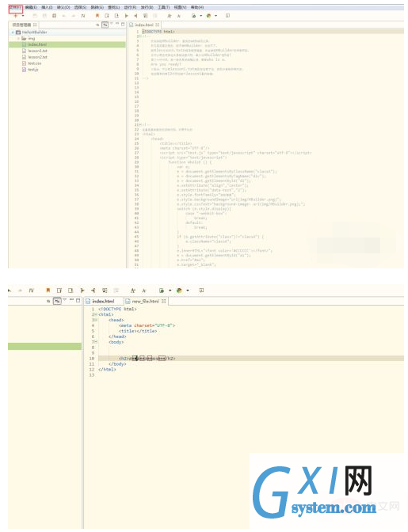The height and width of the screenshot is (532, 408).
Task: Click the Chrome browser run icon in upper toolbar
Action: tap(208, 16)
